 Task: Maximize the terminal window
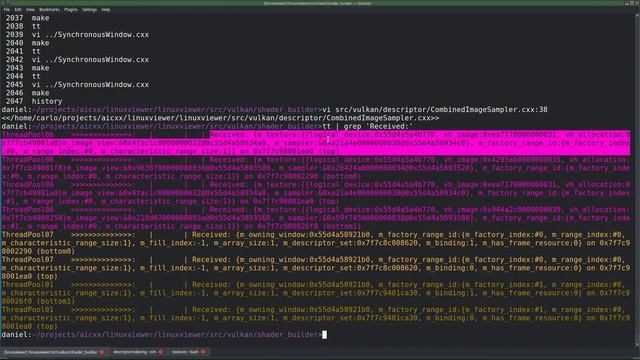(x=632, y=3)
